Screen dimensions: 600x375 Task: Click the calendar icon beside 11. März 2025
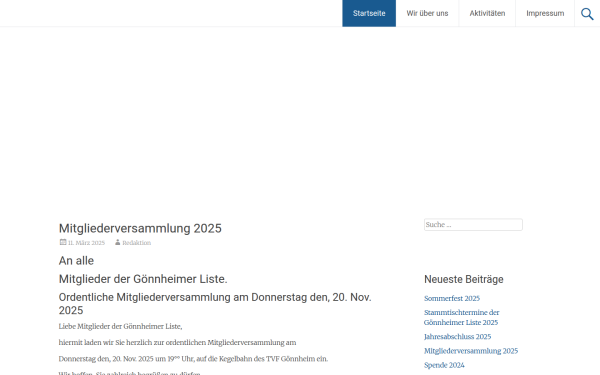tap(63, 242)
